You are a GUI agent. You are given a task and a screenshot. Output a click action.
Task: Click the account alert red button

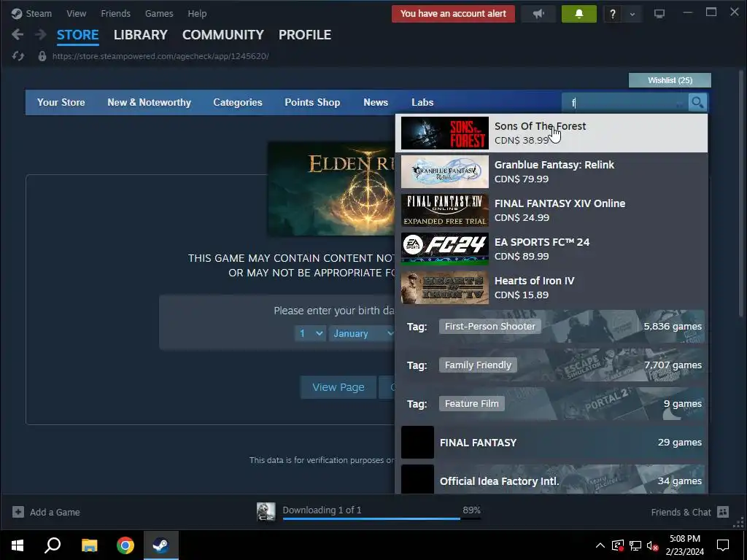pyautogui.click(x=453, y=14)
